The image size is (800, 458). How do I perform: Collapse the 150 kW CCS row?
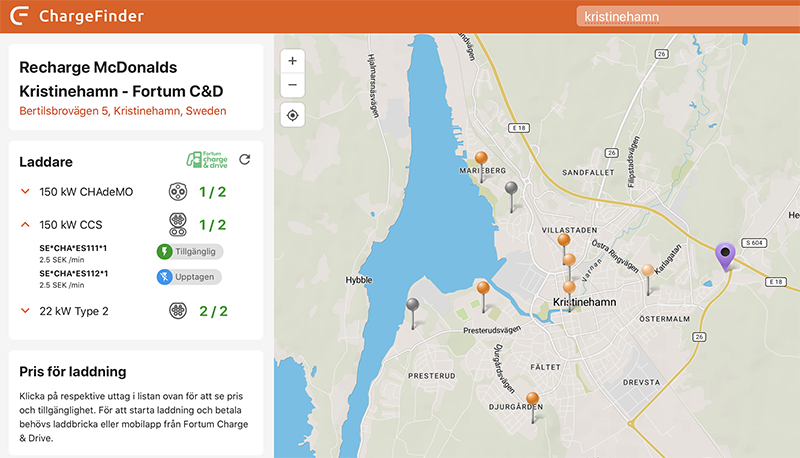click(25, 224)
